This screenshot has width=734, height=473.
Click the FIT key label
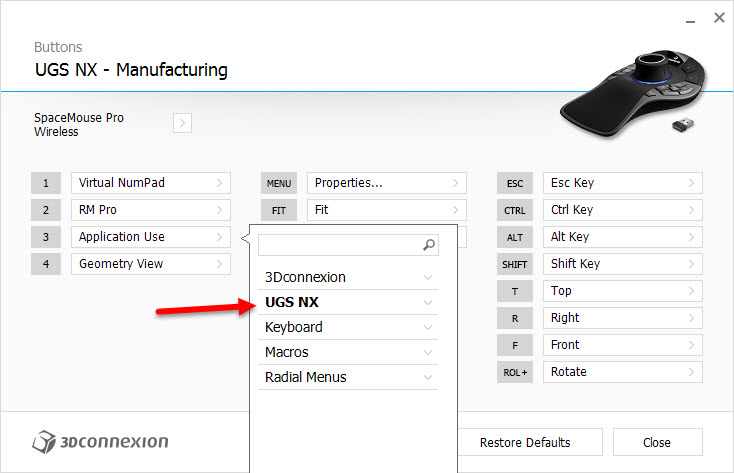point(279,210)
